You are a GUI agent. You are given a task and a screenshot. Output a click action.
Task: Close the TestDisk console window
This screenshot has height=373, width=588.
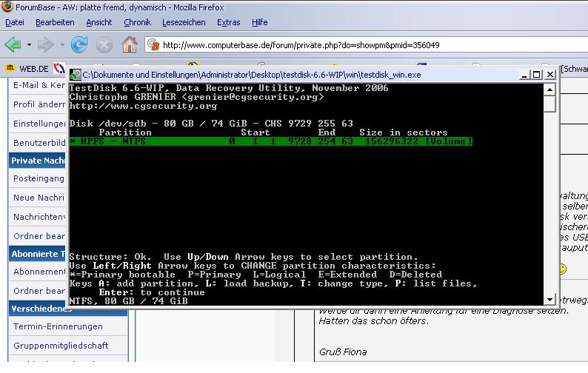coord(549,75)
